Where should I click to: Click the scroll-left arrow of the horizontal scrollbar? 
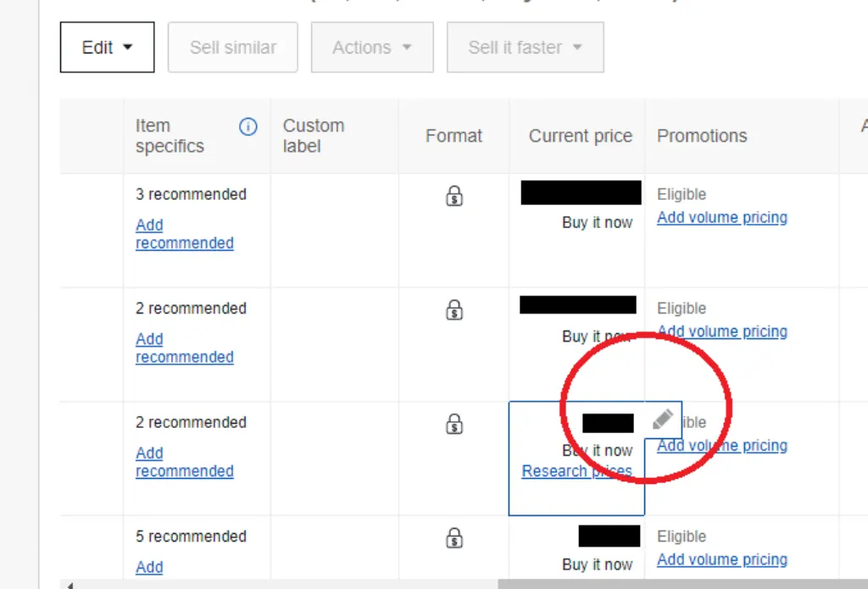tap(70, 585)
